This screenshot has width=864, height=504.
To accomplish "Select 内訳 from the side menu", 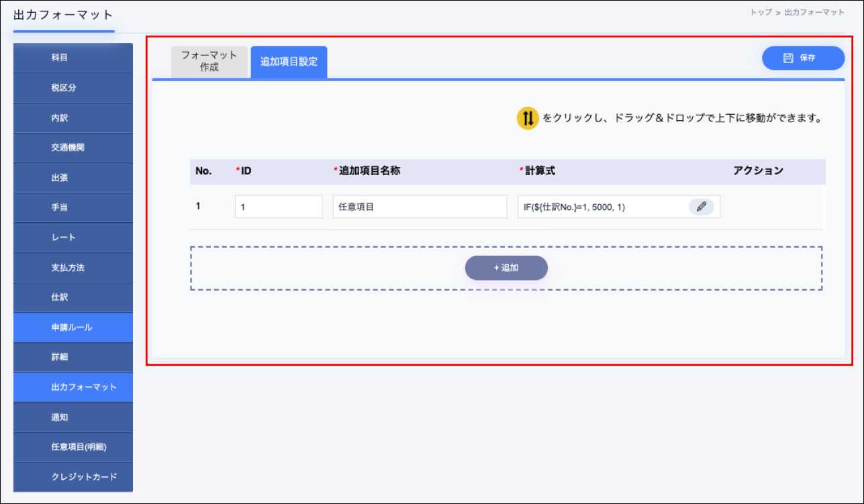I will (x=73, y=118).
